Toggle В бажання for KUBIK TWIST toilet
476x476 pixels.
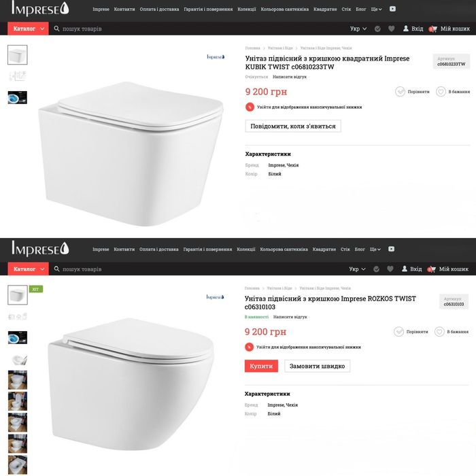coord(453,91)
